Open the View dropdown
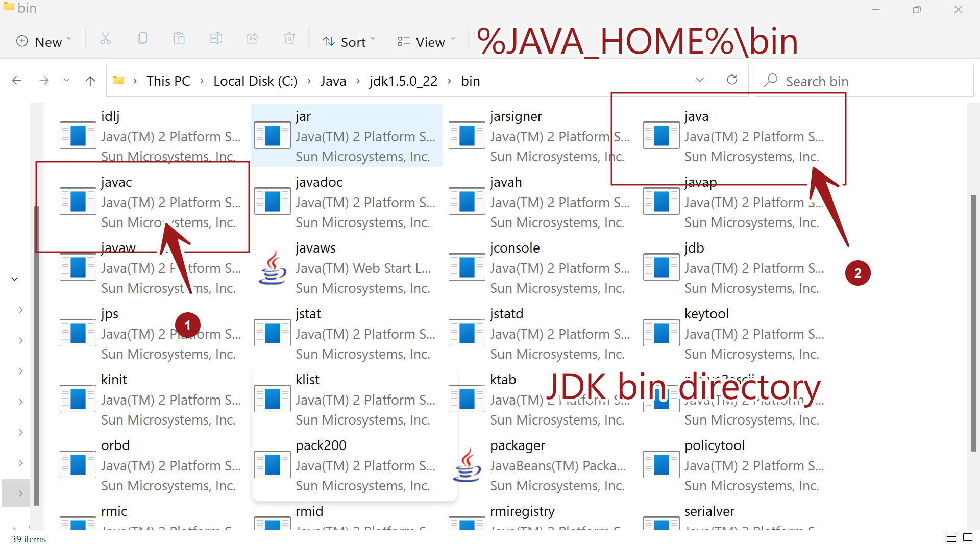The width and height of the screenshot is (980, 547). pyautogui.click(x=426, y=42)
